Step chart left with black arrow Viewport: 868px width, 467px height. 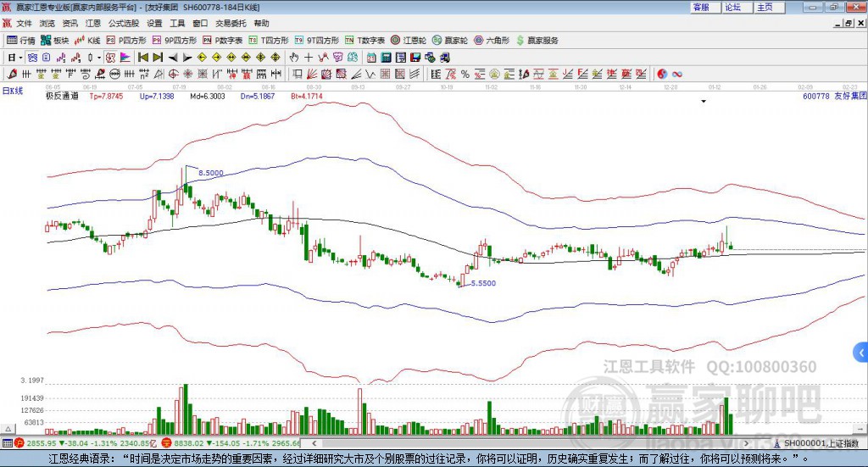[x=173, y=58]
